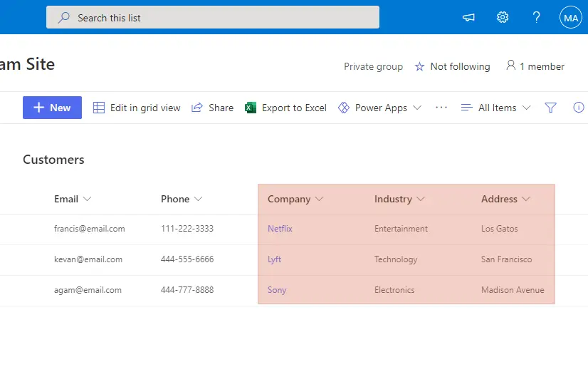
Task: Click the Company column header
Action: click(289, 199)
